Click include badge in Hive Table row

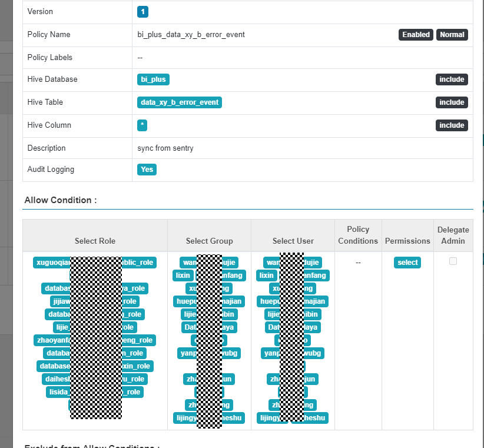pos(452,102)
